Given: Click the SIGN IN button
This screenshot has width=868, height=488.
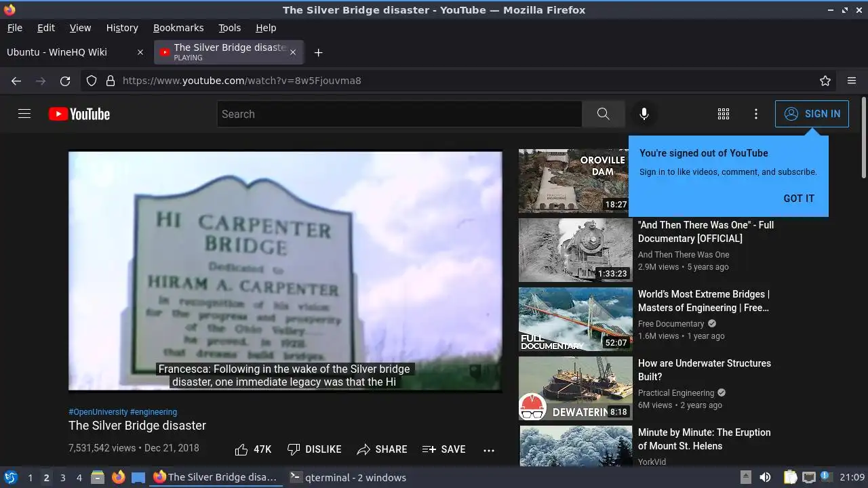Looking at the screenshot, I should (x=812, y=114).
